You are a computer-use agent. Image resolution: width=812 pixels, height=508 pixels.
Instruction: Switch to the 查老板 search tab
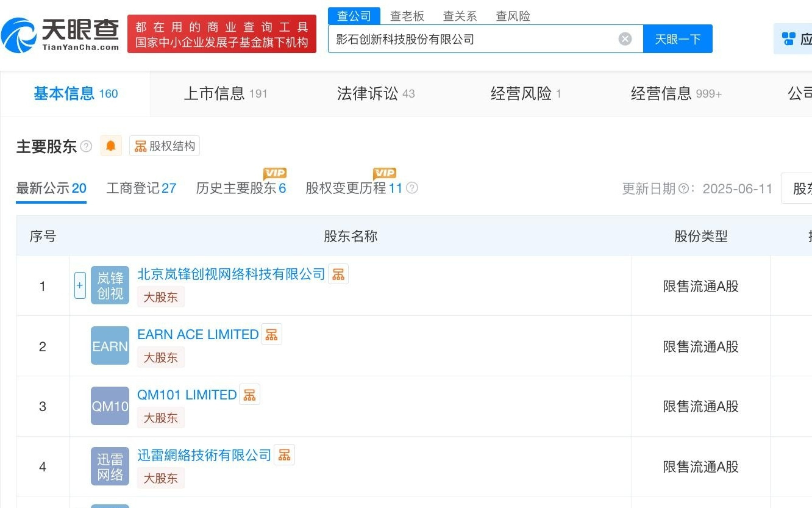click(407, 16)
